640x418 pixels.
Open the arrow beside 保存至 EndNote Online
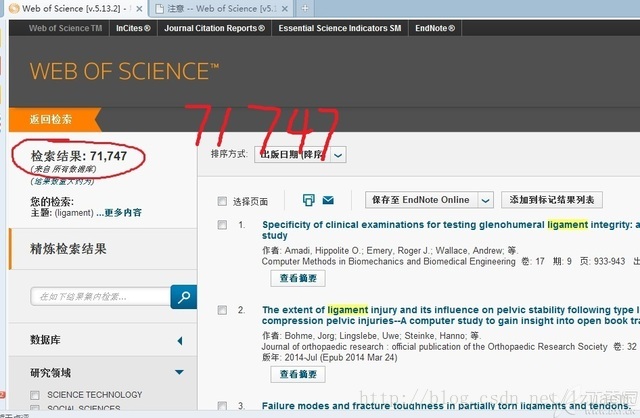pos(485,200)
